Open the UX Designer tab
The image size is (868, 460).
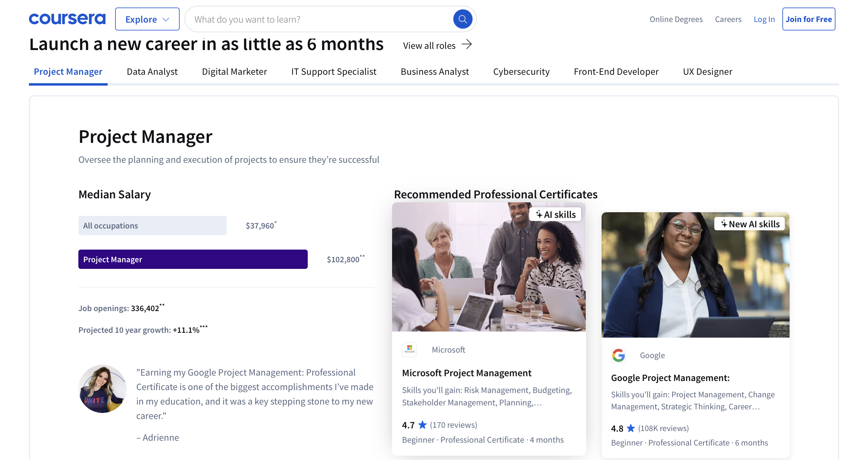pyautogui.click(x=707, y=71)
